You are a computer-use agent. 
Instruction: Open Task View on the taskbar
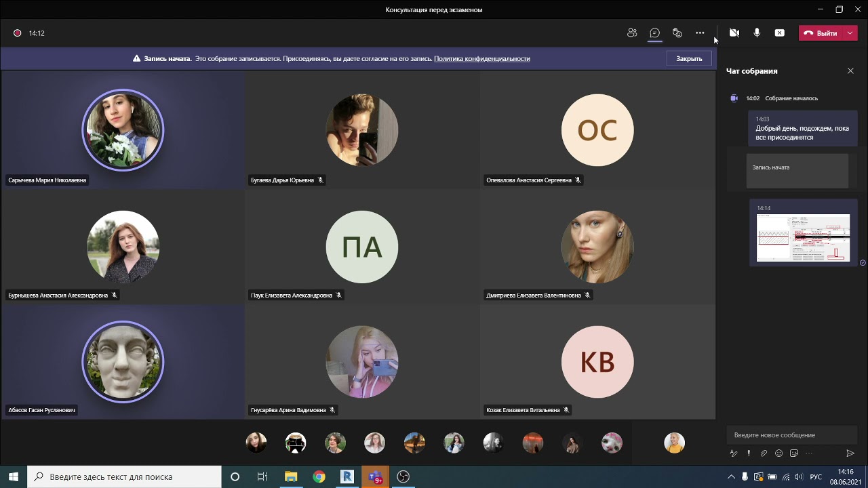[x=262, y=476]
